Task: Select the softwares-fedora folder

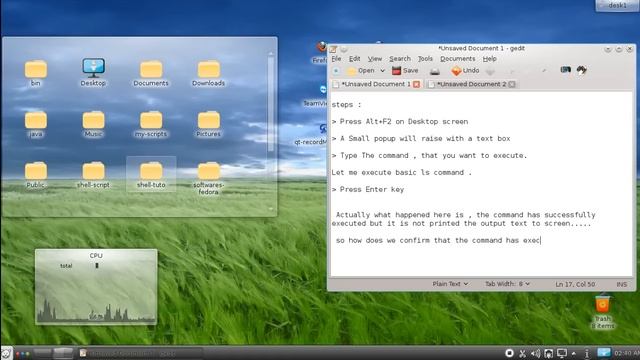Action: (209, 178)
